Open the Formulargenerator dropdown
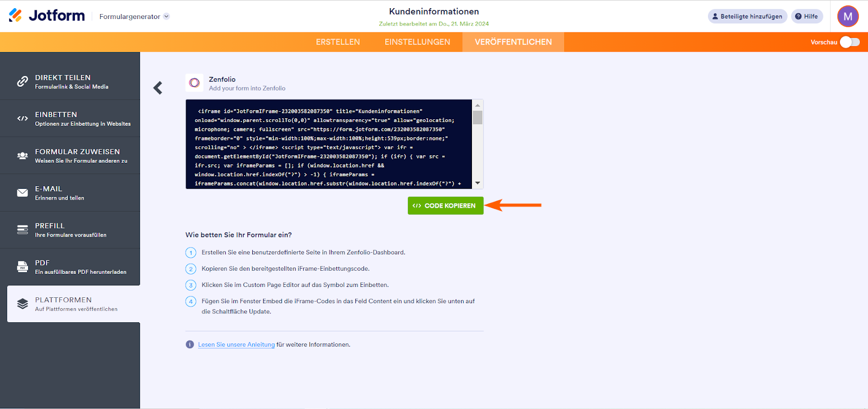The width and height of the screenshot is (868, 409). (x=134, y=16)
